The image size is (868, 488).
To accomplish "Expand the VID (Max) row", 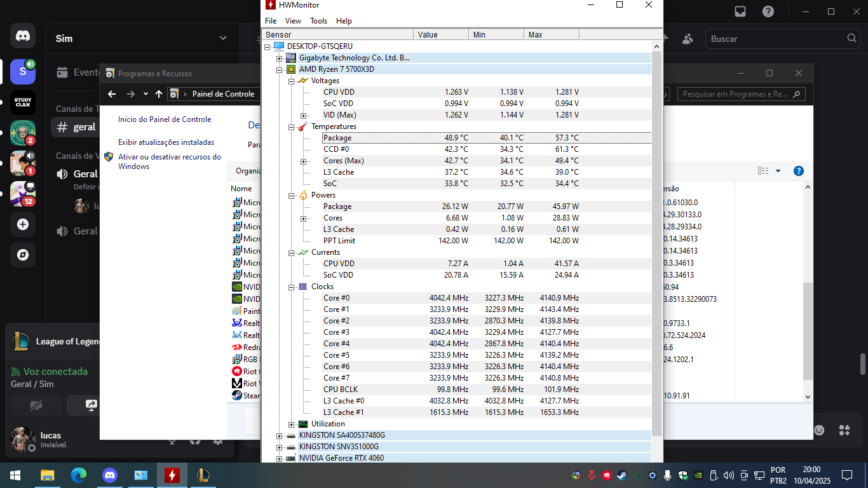I will [x=303, y=115].
